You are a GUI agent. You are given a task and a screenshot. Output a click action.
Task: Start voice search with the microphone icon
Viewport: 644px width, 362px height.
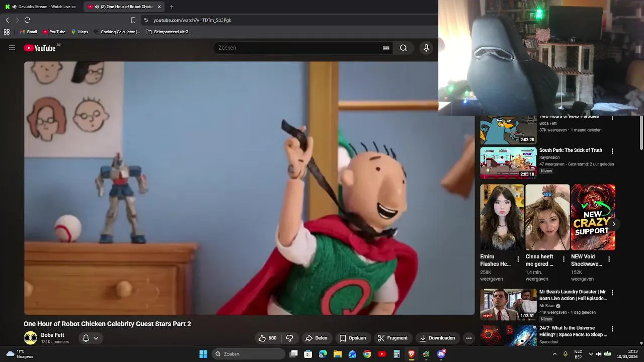[x=426, y=48]
